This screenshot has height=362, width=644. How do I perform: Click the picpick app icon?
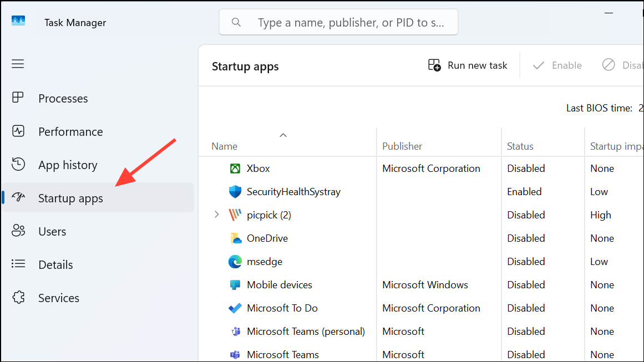coord(235,215)
